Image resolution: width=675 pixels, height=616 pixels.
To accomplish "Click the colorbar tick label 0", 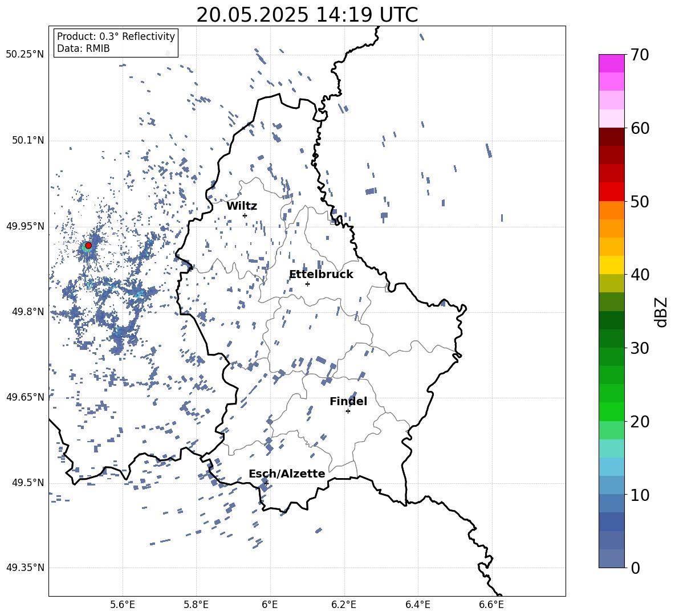I will [635, 568].
